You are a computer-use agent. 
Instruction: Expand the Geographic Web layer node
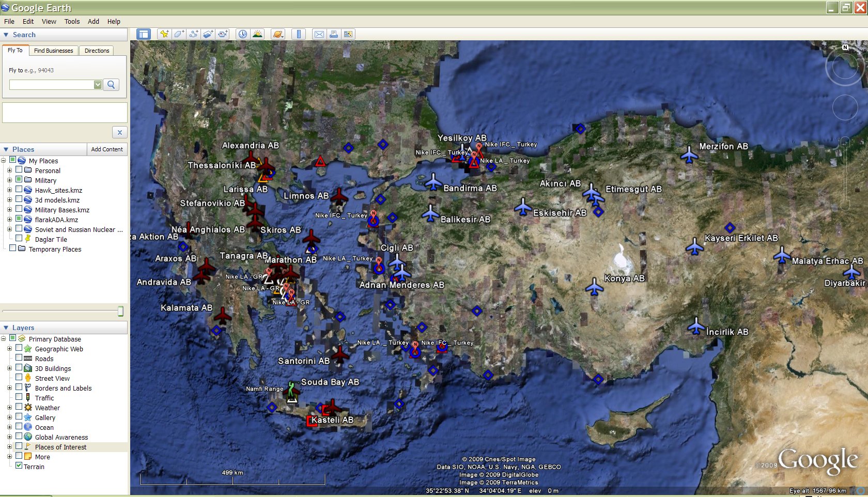[9, 349]
